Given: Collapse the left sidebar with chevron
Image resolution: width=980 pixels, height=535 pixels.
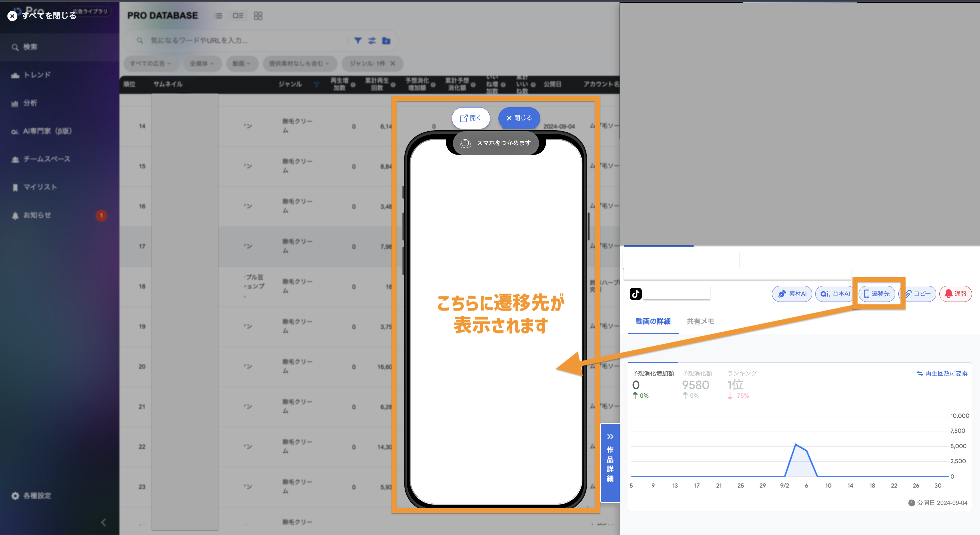Looking at the screenshot, I should pos(103,522).
